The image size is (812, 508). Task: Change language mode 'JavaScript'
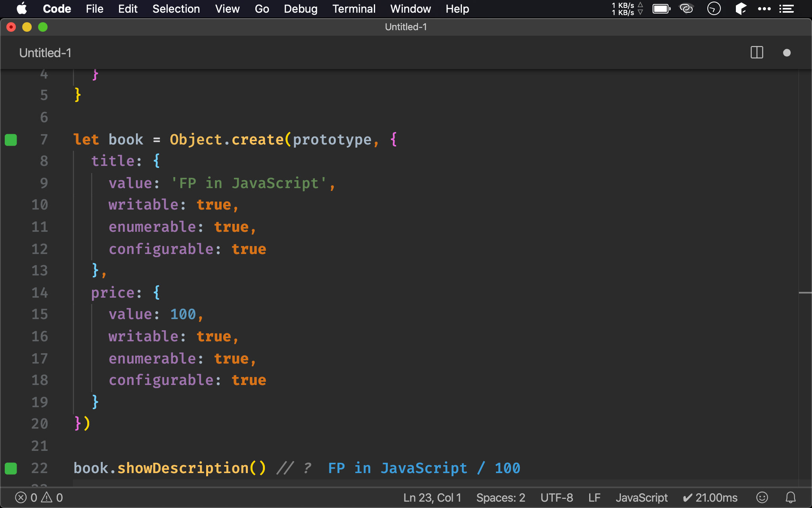pyautogui.click(x=642, y=498)
